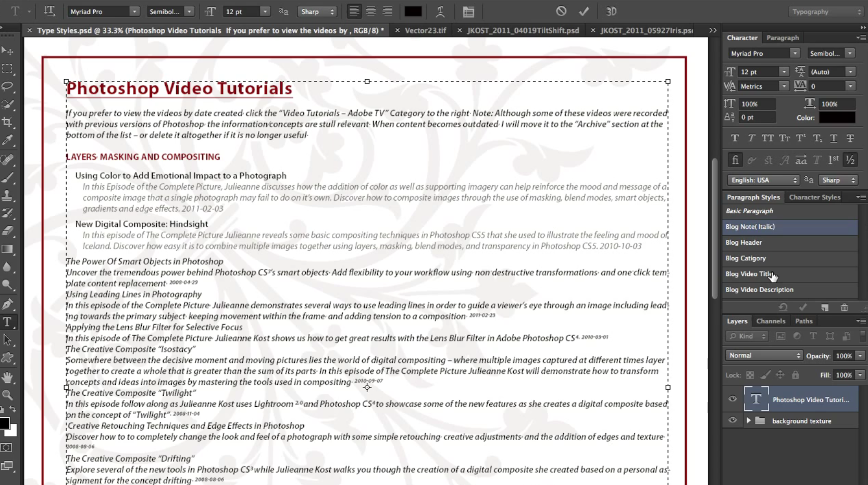
Task: Click the Create Warped Text icon
Action: coord(440,11)
